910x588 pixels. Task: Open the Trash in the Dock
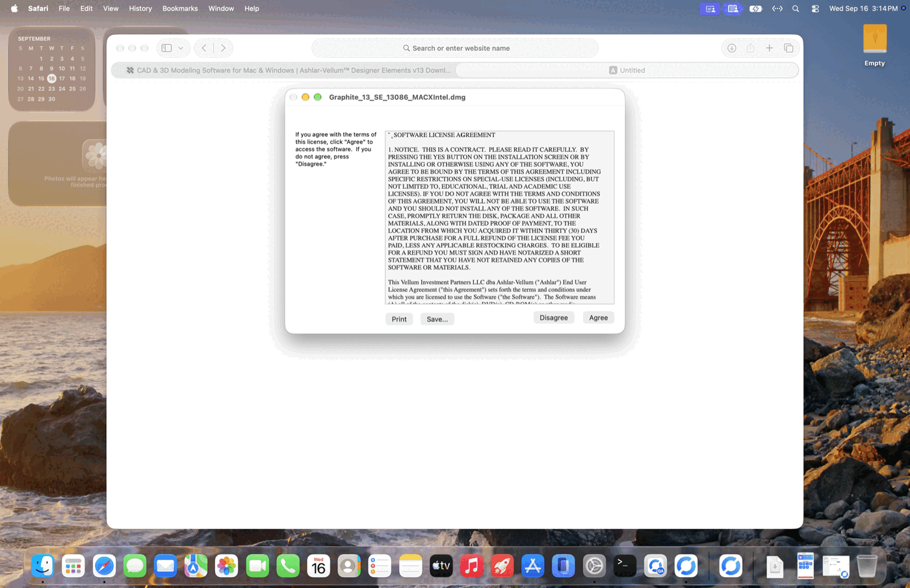[x=866, y=566]
